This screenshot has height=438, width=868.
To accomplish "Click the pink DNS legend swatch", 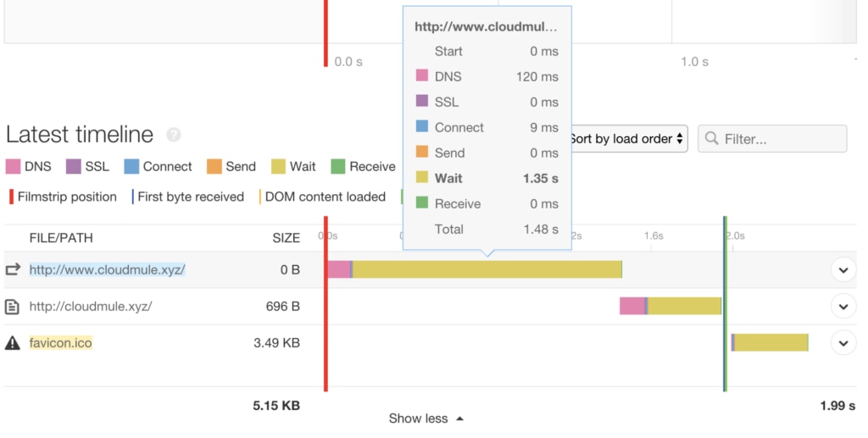I will (13, 166).
